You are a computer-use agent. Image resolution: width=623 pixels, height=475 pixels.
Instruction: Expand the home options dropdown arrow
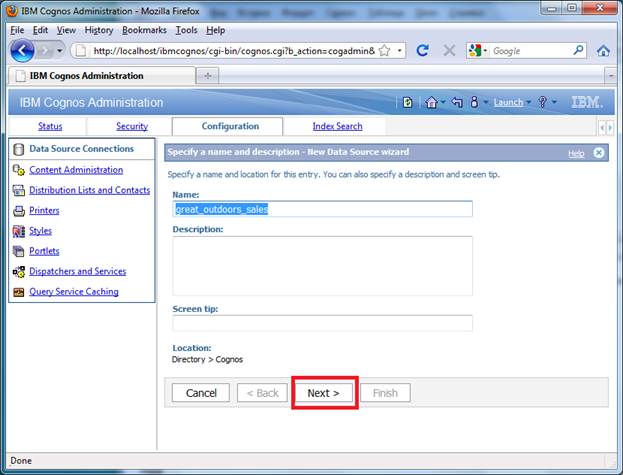[x=443, y=102]
